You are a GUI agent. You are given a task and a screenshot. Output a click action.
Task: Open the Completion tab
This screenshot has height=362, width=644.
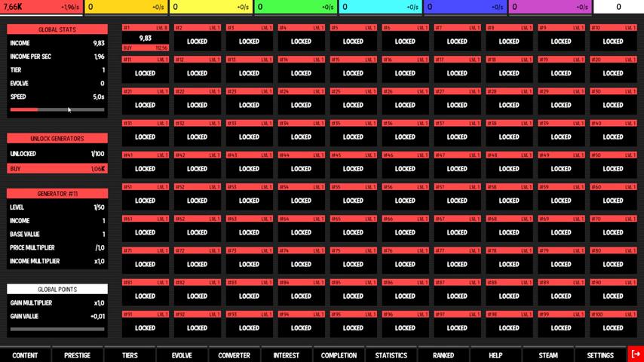339,355
